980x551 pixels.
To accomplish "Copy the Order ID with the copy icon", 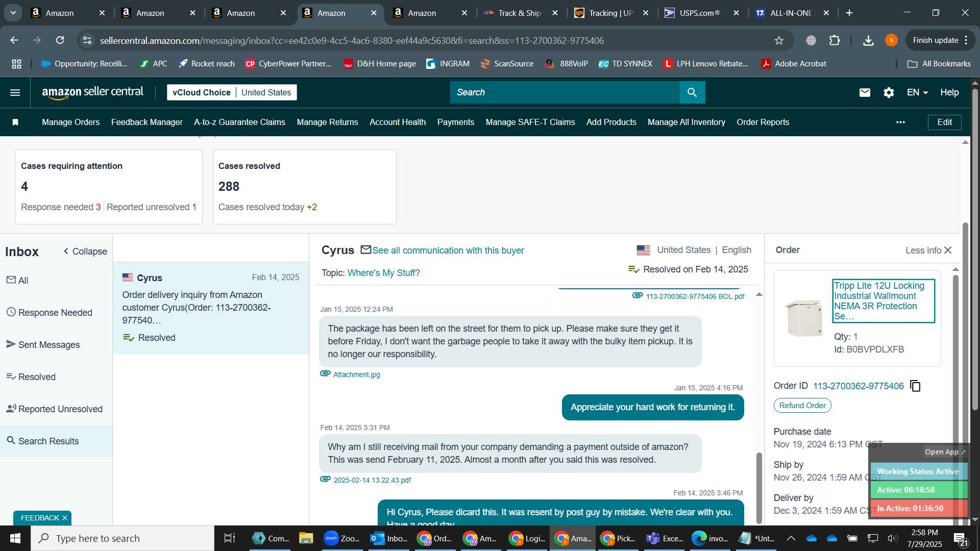I will pos(916,386).
